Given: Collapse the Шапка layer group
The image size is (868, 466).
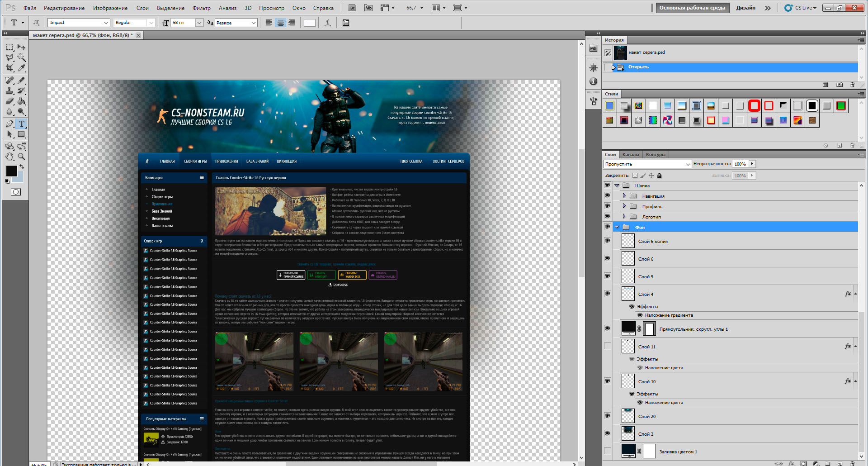Looking at the screenshot, I should (617, 185).
